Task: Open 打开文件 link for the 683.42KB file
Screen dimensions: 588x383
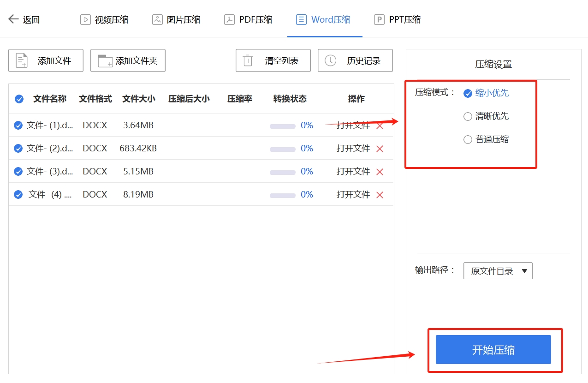Action: coord(353,149)
